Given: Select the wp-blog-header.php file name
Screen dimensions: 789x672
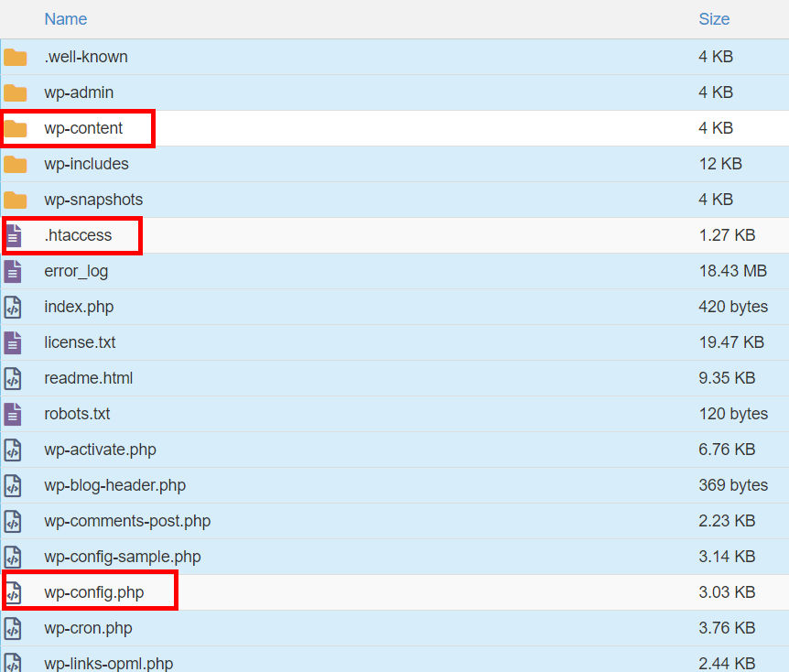Looking at the screenshot, I should click(x=115, y=485).
